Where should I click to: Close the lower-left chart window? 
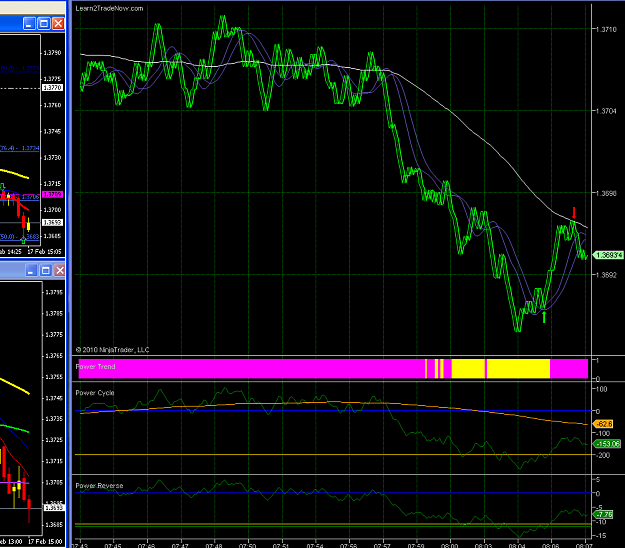click(60, 271)
